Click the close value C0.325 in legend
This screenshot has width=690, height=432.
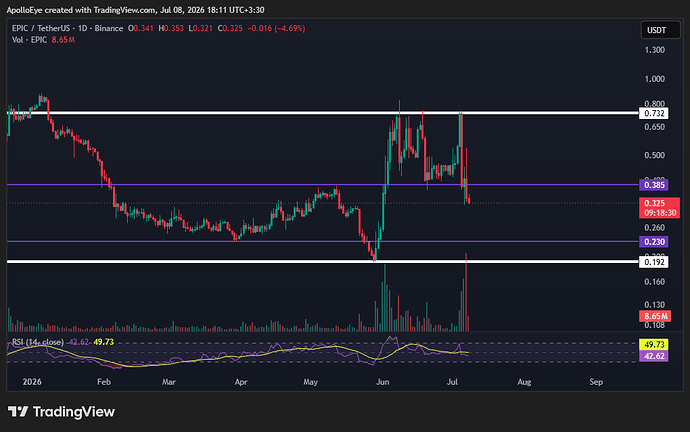230,28
